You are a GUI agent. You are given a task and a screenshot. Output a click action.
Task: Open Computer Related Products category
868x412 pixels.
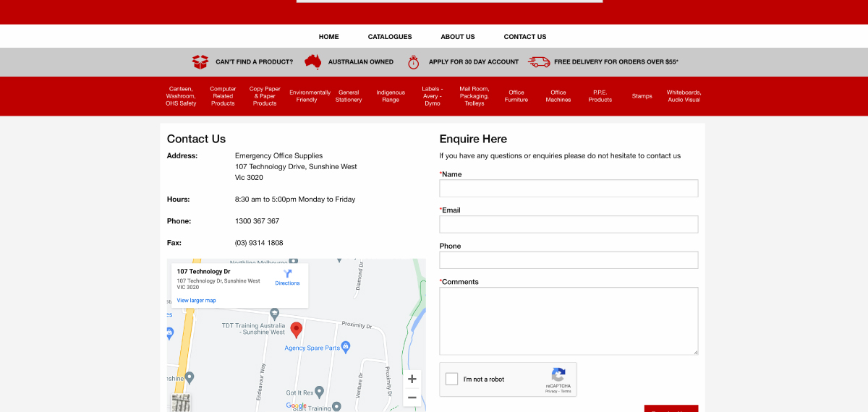click(x=223, y=96)
